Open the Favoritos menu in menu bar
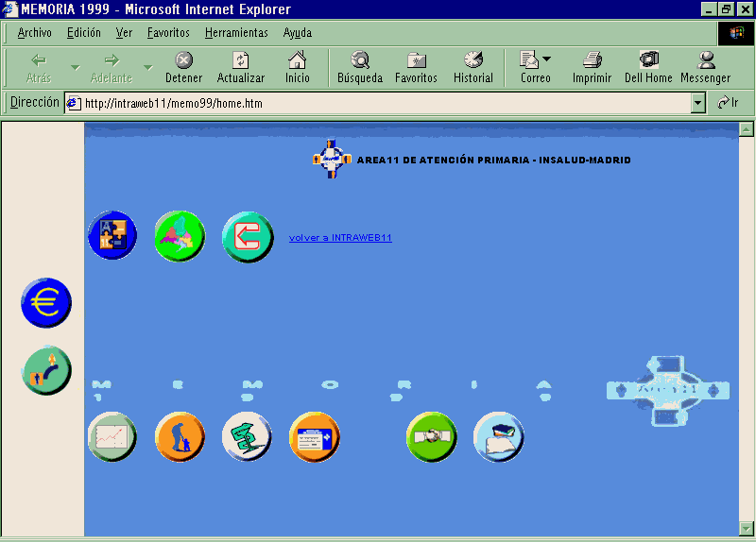Viewport: 756px width, 542px height. 167,33
